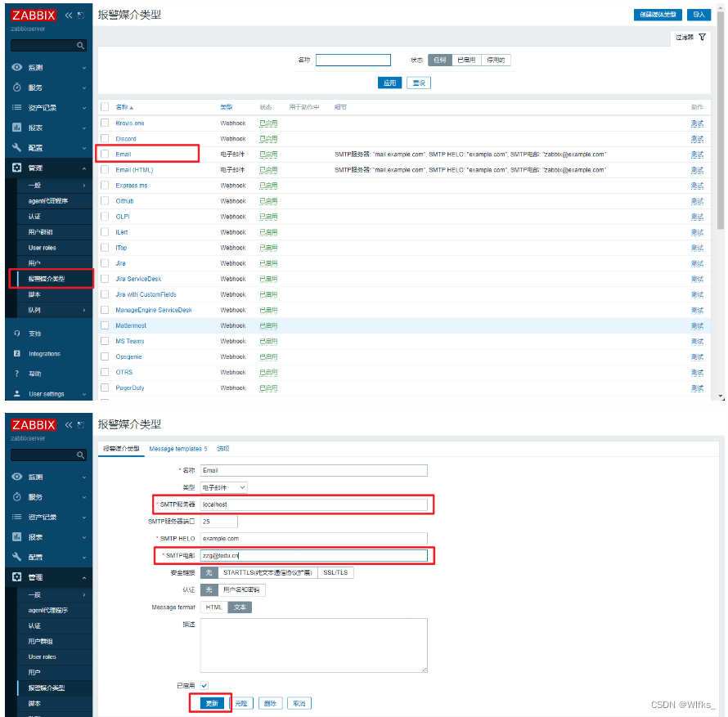Viewport: 728px width, 717px height.
Task: Click the 更新 button to save the Email media
Action: click(212, 703)
